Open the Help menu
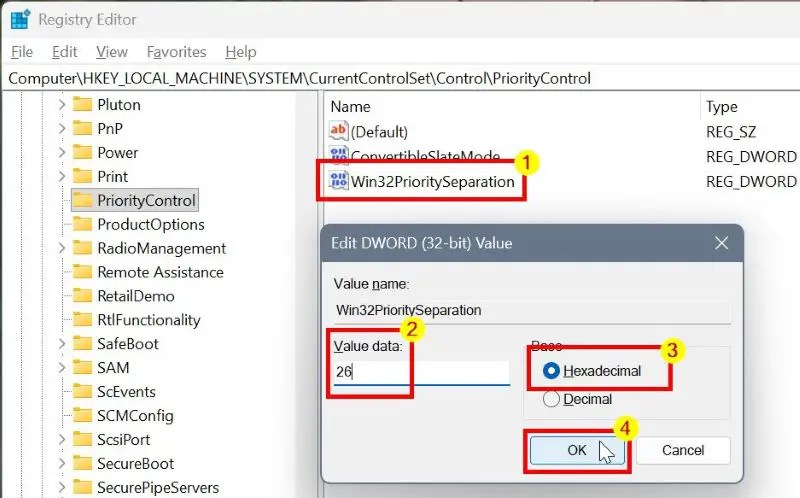 (241, 52)
